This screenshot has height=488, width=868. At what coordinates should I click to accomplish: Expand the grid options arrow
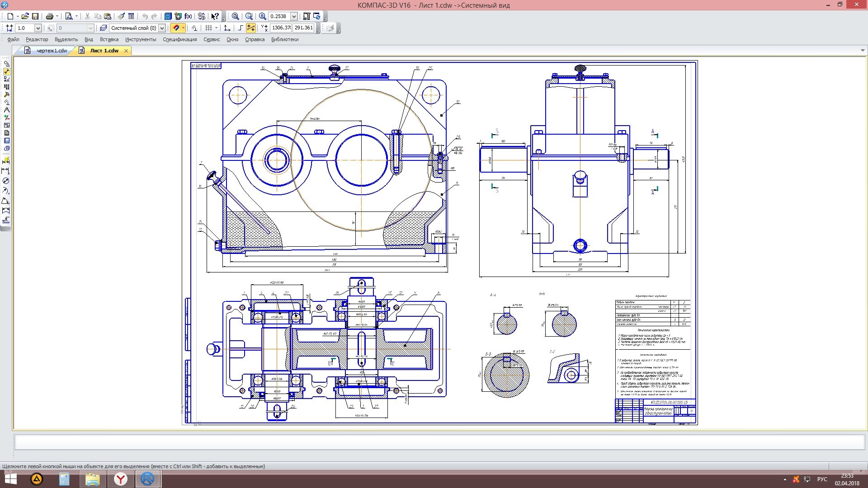[216, 28]
